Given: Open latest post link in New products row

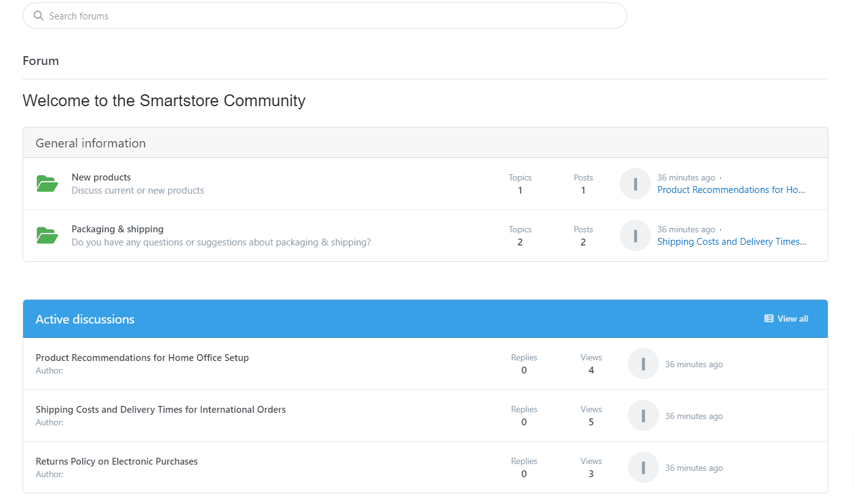Looking at the screenshot, I should click(x=731, y=190).
